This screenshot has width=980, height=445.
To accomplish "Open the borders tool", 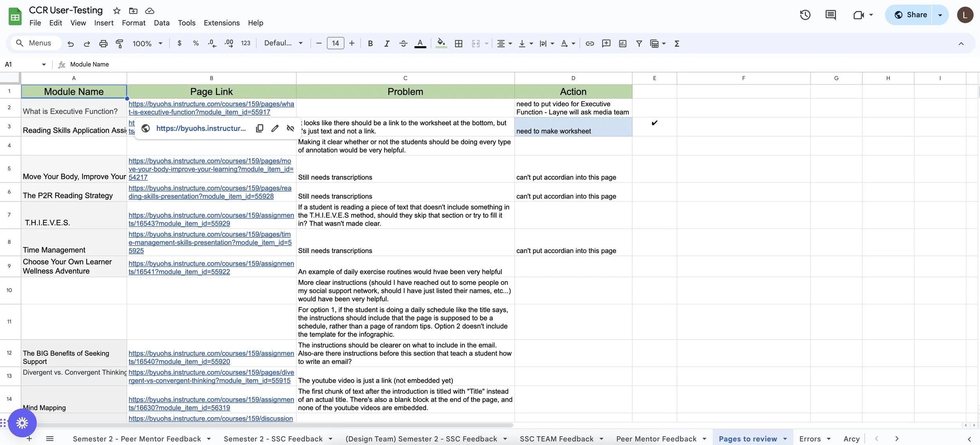I will point(458,43).
